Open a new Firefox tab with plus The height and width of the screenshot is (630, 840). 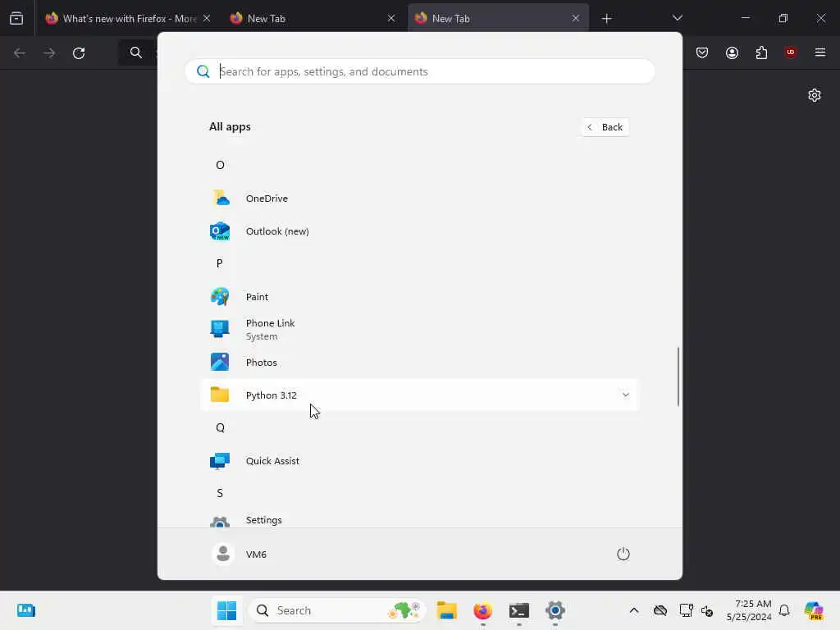coord(606,19)
